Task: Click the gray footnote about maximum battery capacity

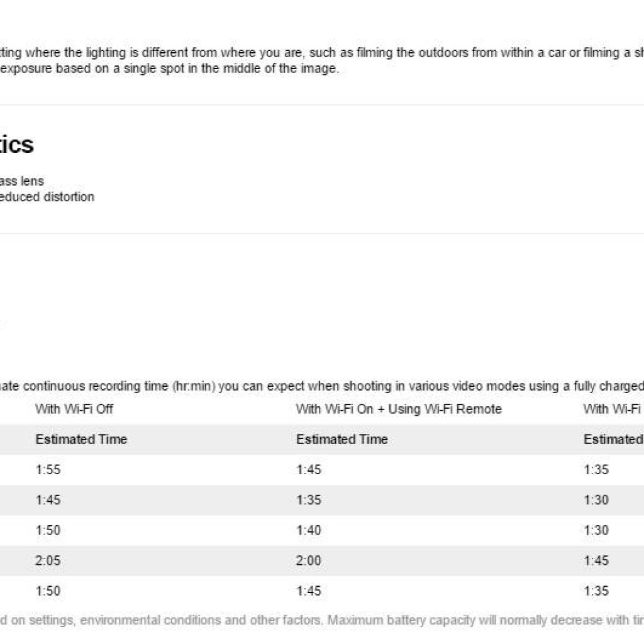Action: click(x=322, y=619)
